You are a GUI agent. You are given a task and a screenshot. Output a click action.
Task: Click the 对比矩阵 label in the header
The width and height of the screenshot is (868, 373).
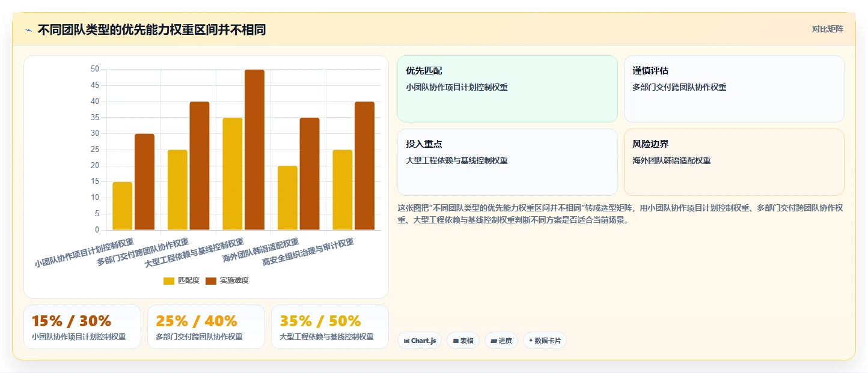827,29
